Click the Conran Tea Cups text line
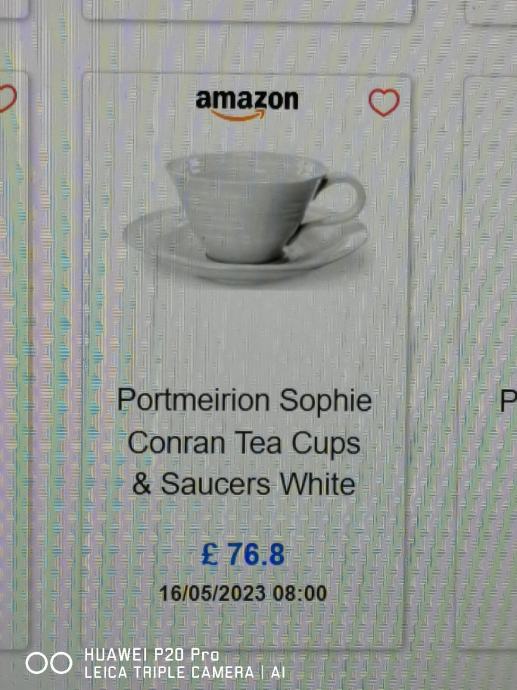 click(244, 443)
